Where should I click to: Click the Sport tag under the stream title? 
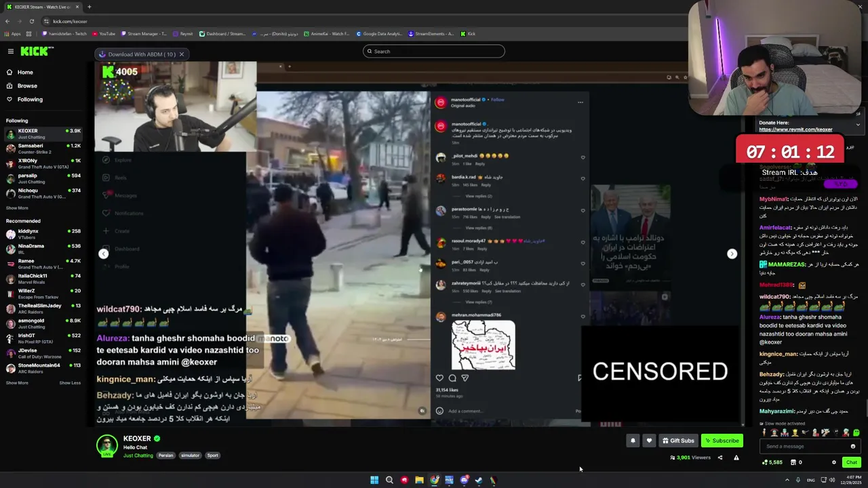pos(213,455)
